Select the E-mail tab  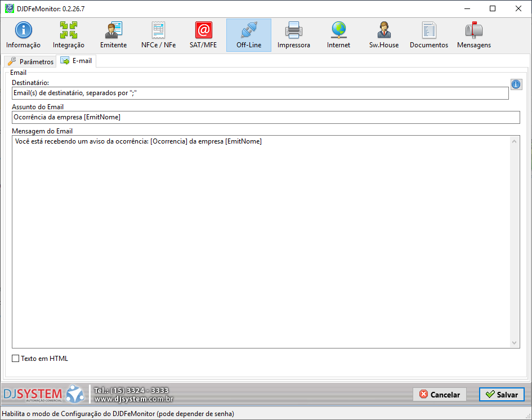click(76, 61)
